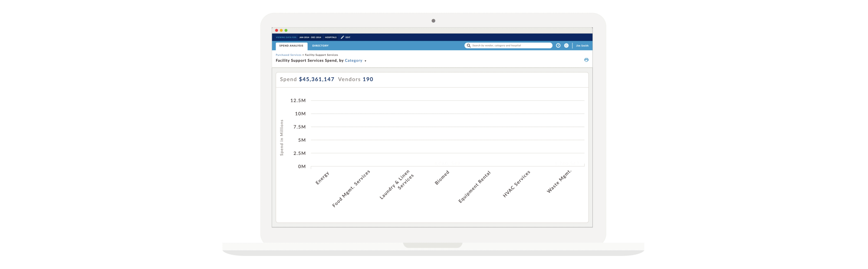Click the spend total $45,361,147
868x269 pixels.
coord(317,79)
